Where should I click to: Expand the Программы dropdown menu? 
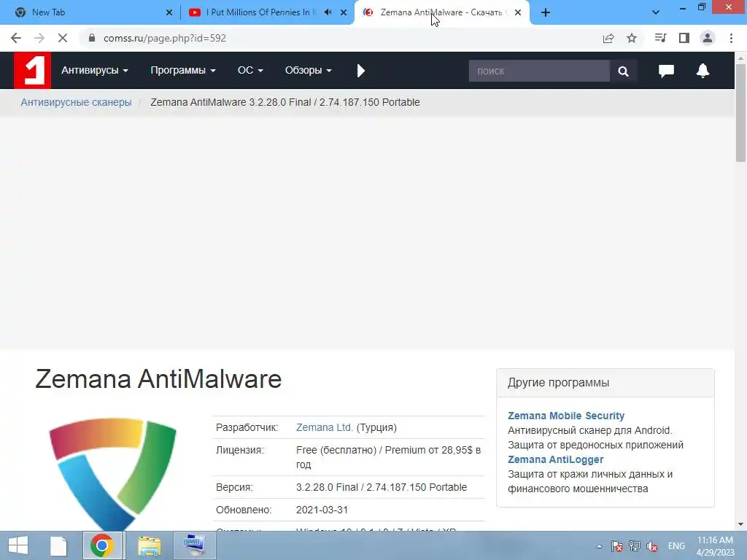pyautogui.click(x=183, y=71)
